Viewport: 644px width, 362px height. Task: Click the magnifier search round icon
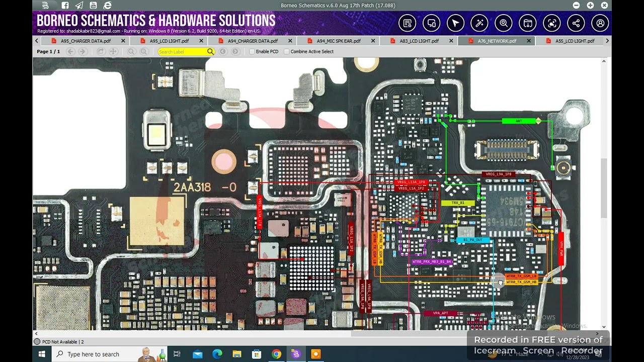pos(504,23)
